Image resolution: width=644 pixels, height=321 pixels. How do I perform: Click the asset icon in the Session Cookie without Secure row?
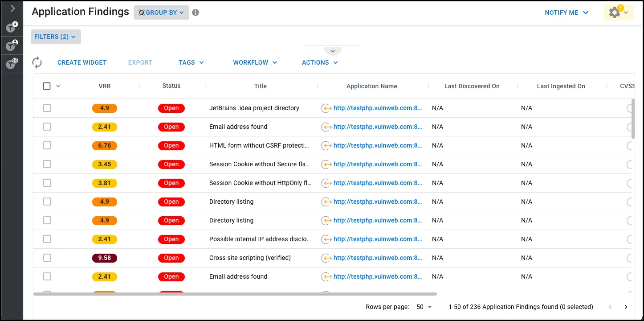[326, 165]
